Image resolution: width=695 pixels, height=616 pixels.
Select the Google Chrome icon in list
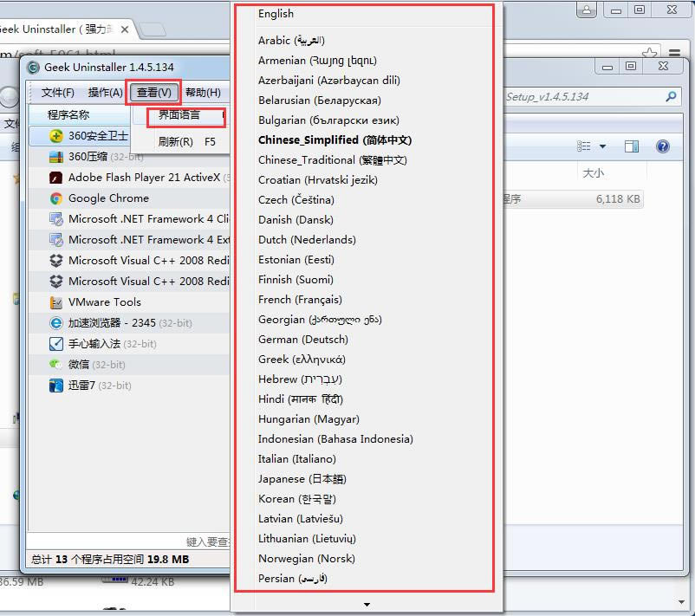coord(55,198)
